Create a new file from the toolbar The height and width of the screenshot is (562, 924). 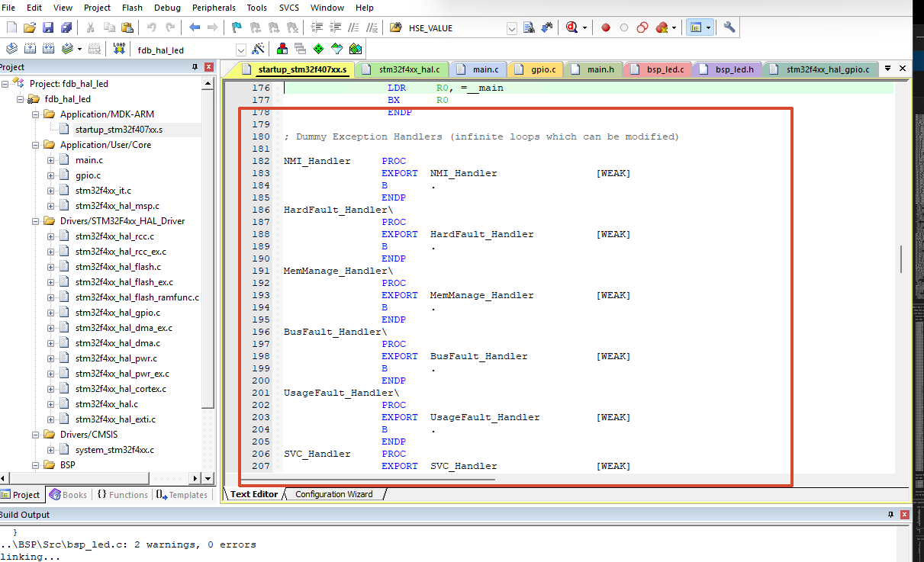(11, 27)
